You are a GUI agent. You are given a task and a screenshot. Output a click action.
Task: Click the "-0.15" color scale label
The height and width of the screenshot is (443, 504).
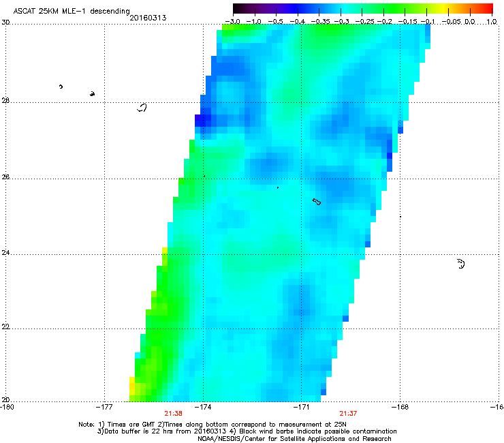tap(407, 22)
